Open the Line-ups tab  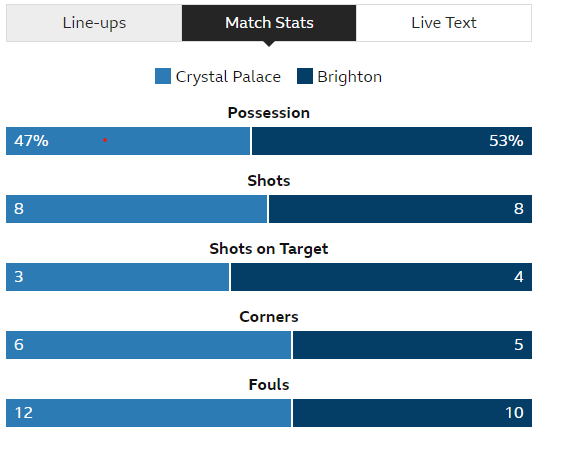point(94,23)
